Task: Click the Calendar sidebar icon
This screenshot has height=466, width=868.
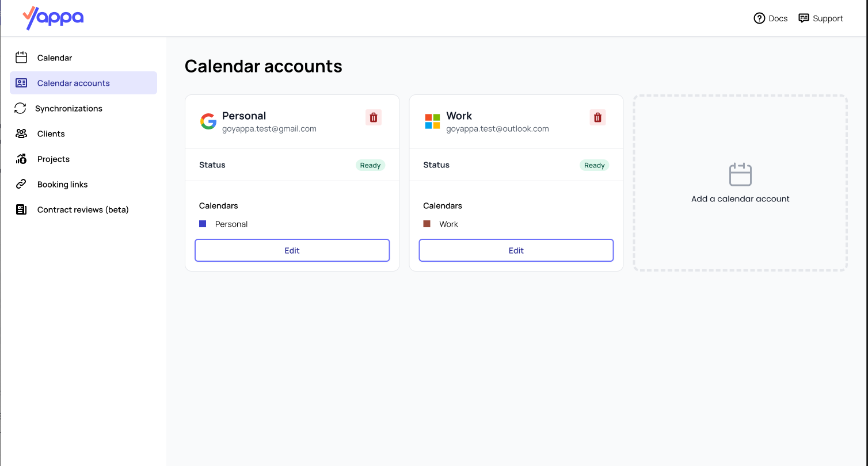Action: (21, 58)
